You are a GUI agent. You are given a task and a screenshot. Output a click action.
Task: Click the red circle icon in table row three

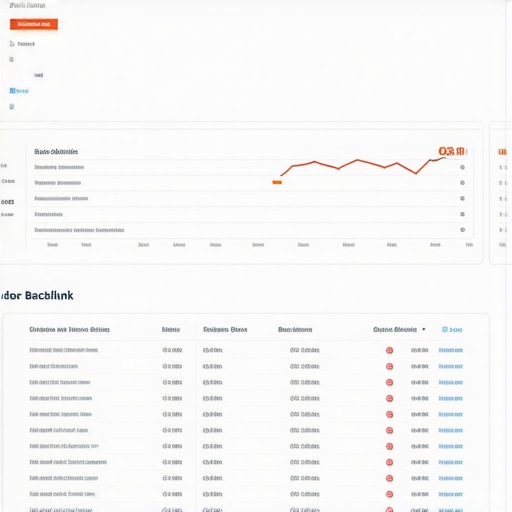coord(389,382)
